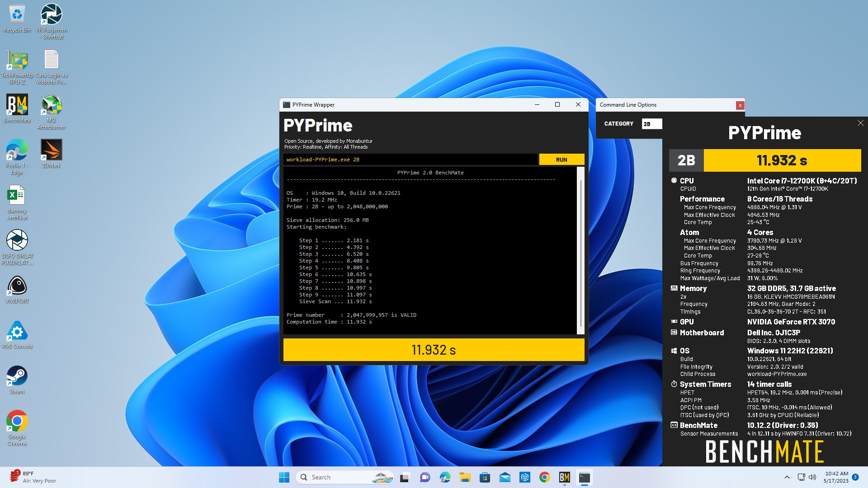868x488 pixels.
Task: Click the CPU heading in result panel
Action: pos(687,181)
